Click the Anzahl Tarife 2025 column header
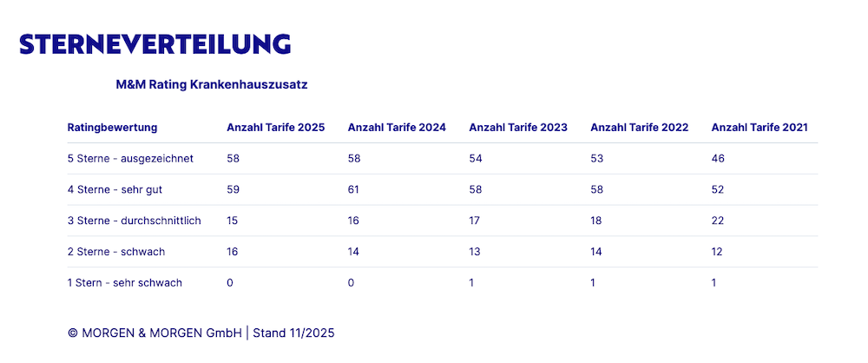Screen dimensions: 868x363 275,128
